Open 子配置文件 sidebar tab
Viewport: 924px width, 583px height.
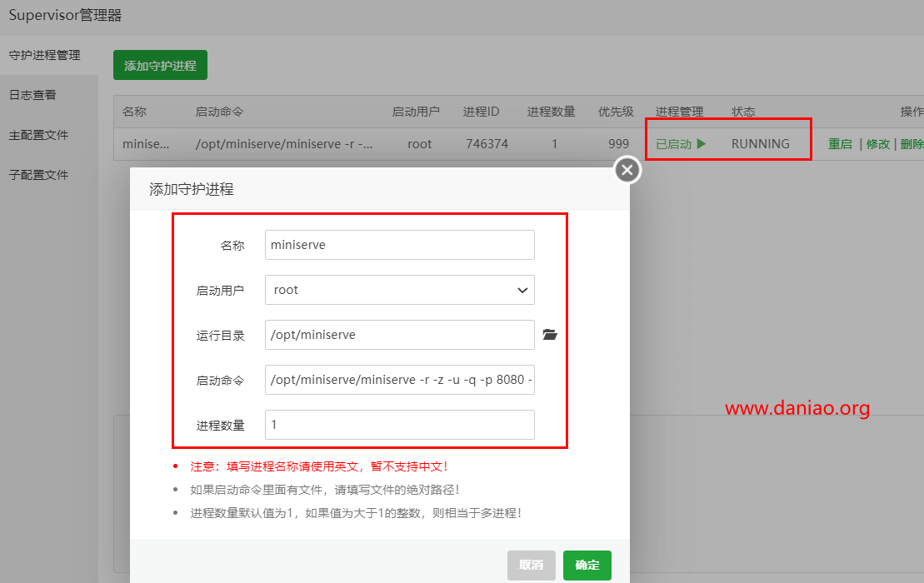click(x=39, y=175)
